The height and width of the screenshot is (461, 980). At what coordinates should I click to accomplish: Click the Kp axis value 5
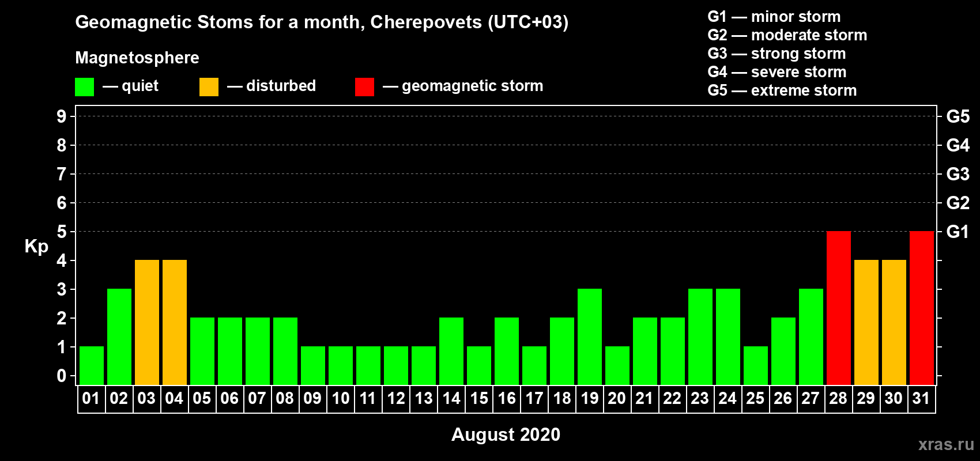(x=62, y=232)
